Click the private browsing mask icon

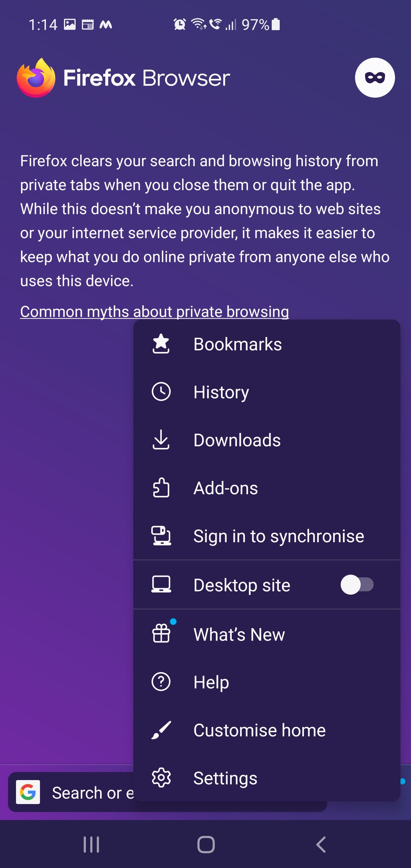pos(375,77)
